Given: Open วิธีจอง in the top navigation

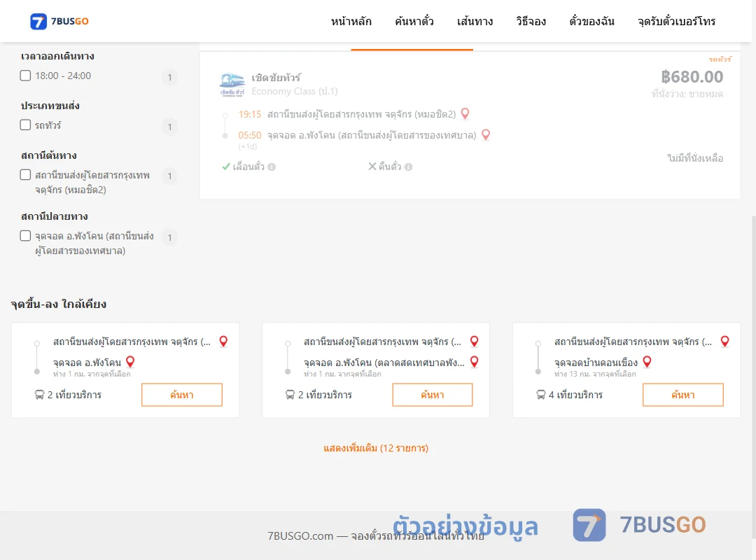Looking at the screenshot, I should click(x=531, y=21).
